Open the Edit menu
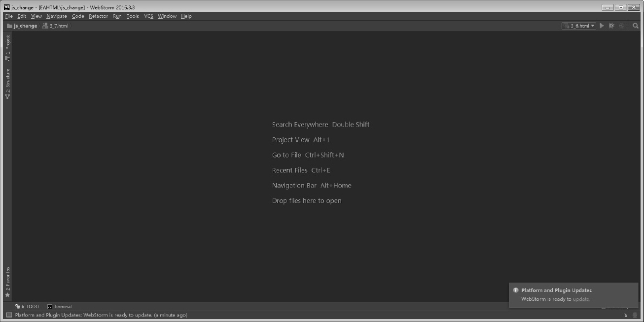This screenshot has width=644, height=322. tap(22, 16)
